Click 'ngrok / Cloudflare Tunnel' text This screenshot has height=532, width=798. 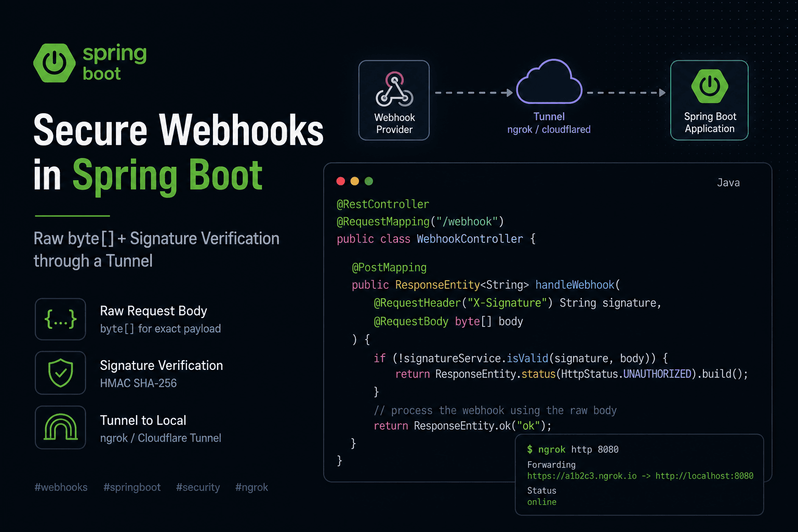(x=161, y=438)
